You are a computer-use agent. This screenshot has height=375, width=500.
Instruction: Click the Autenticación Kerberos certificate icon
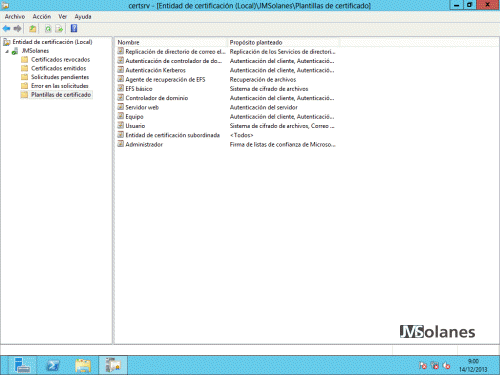[x=120, y=70]
